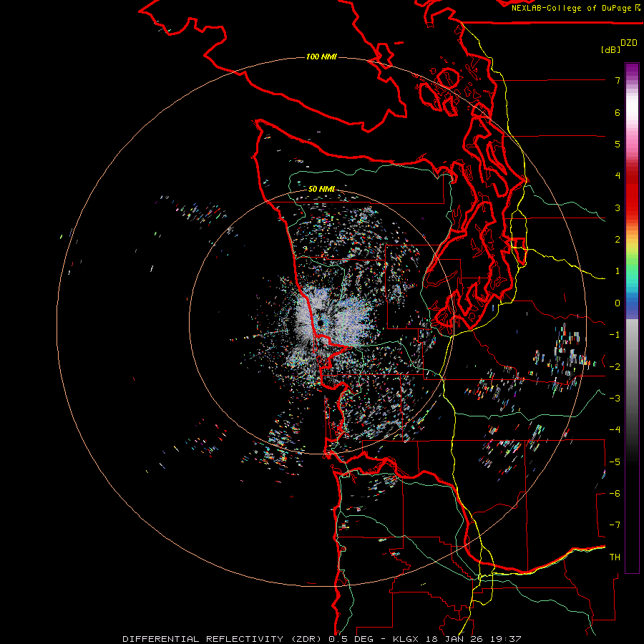644x644 pixels.
Task: Click the DIFFERENTIAL REFLECTIVITY (ZDR) title text
Action: (224, 639)
